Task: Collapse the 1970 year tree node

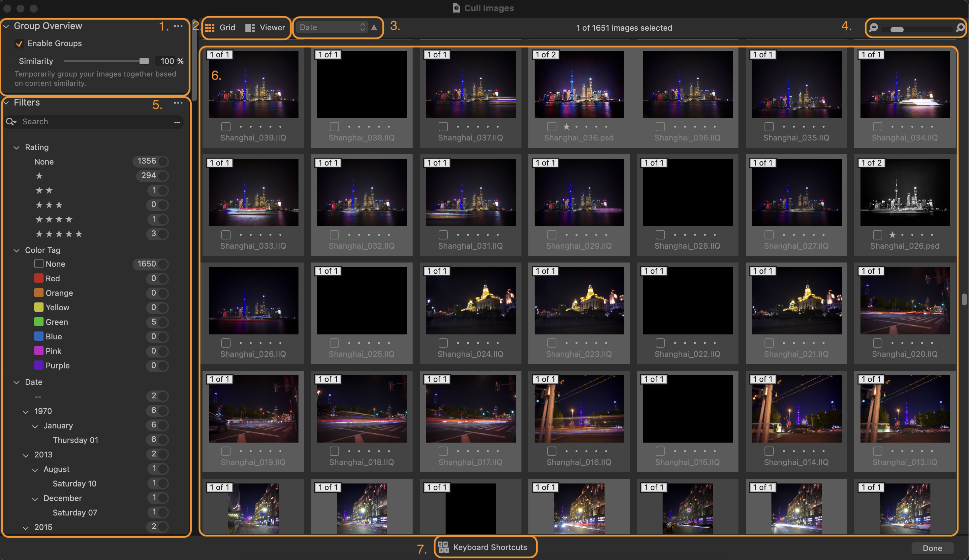Action: (x=26, y=412)
